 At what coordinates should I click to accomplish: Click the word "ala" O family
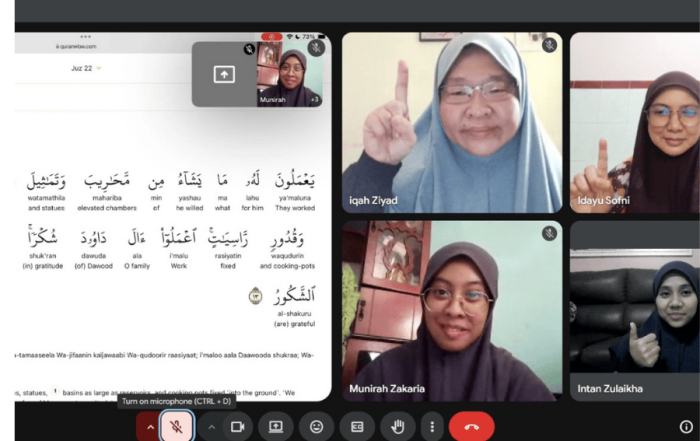point(137,256)
